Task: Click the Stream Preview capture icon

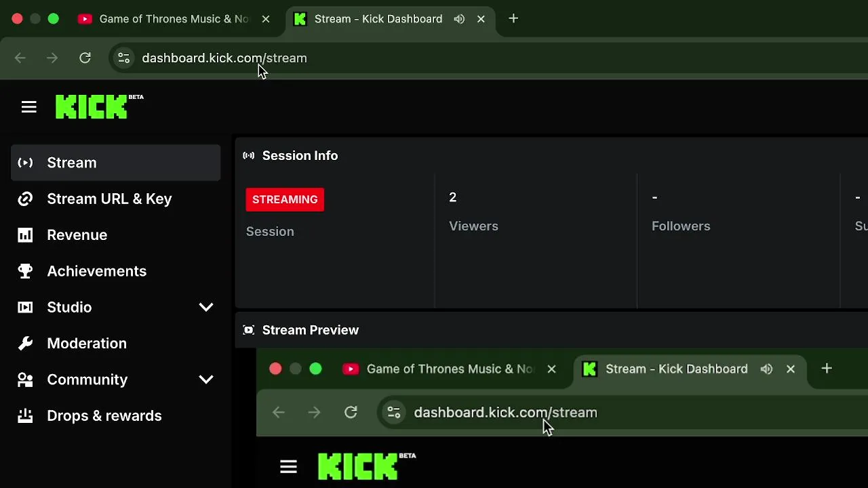Action: pos(249,330)
